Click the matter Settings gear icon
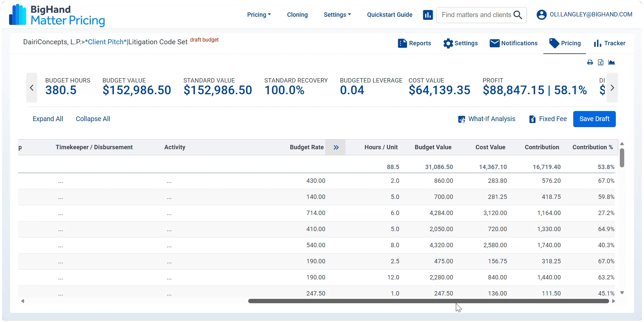644x322 pixels. pyautogui.click(x=448, y=43)
